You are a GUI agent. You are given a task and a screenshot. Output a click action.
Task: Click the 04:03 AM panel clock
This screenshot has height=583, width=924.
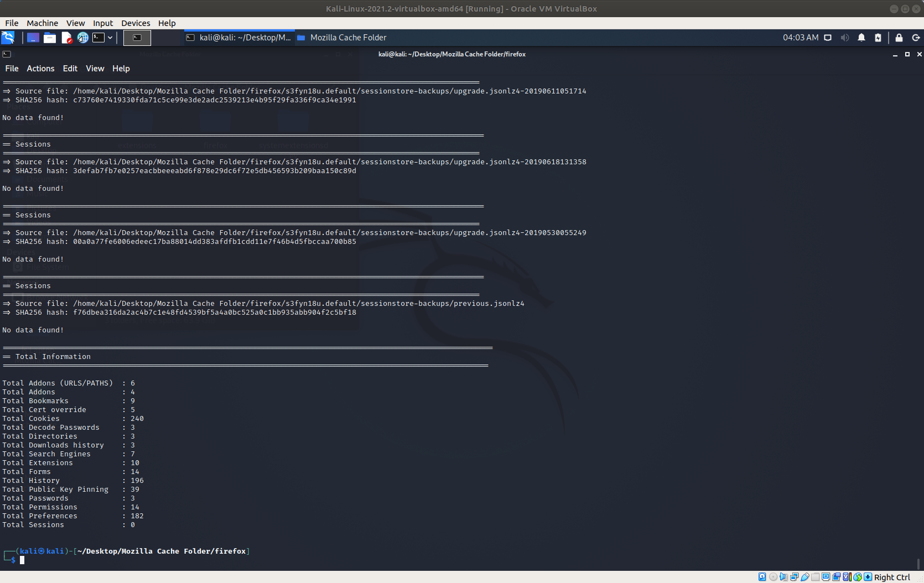pyautogui.click(x=801, y=38)
